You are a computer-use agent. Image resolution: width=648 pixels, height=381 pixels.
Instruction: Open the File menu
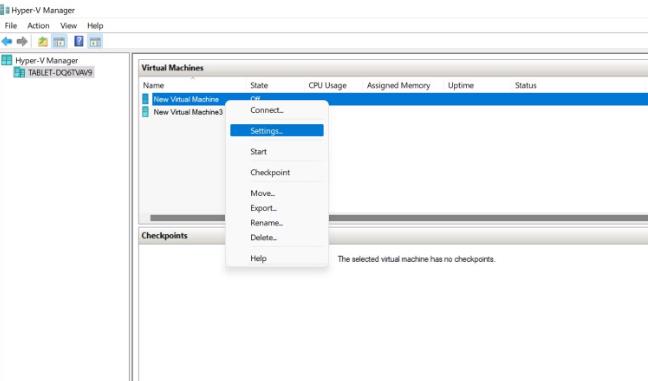click(11, 26)
